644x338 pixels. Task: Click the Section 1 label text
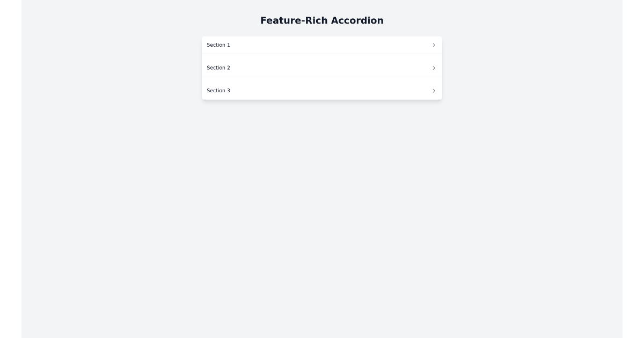coord(218,45)
